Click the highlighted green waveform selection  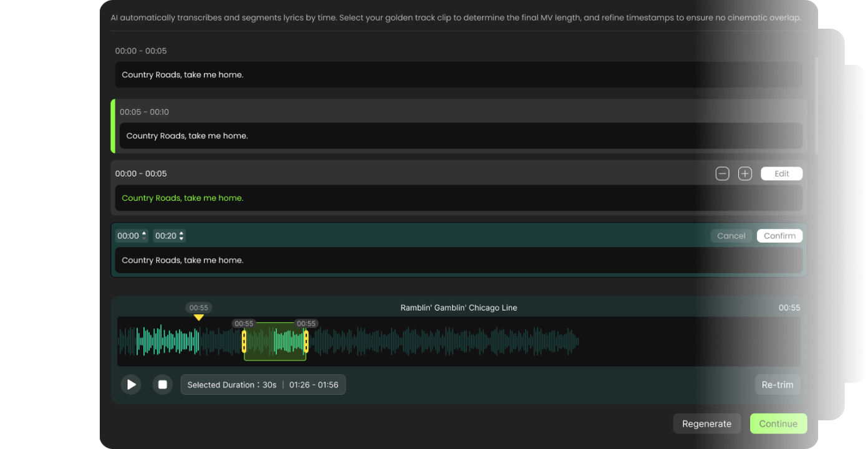pos(275,342)
